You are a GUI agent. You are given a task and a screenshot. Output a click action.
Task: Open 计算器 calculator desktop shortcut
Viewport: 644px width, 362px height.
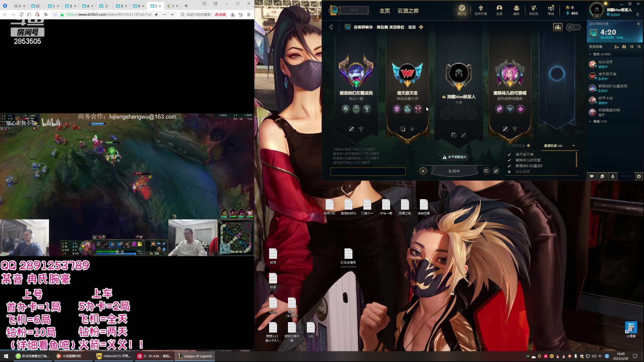(x=631, y=329)
